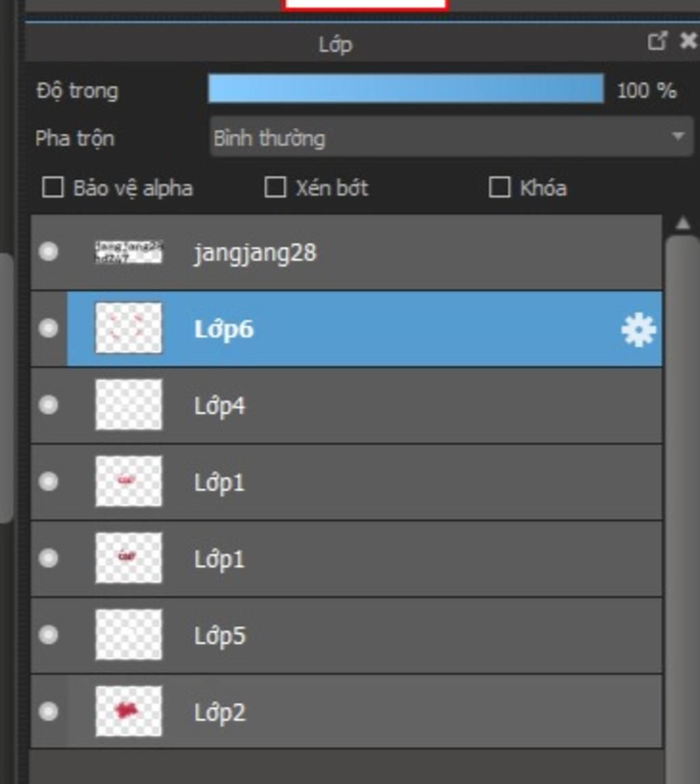The image size is (700, 784).
Task: Click the Lớp6 layer thumbnail
Action: (129, 328)
